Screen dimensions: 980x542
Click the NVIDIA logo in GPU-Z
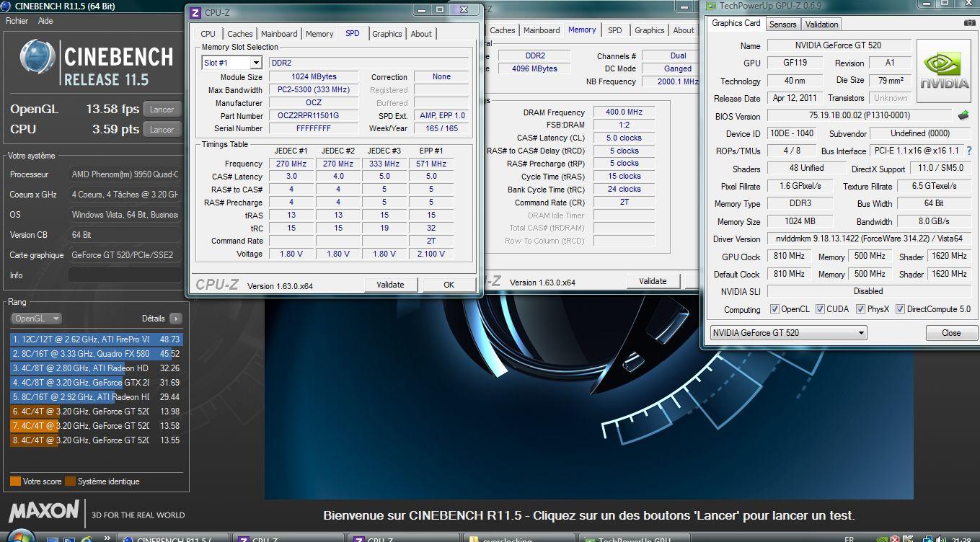tap(945, 71)
